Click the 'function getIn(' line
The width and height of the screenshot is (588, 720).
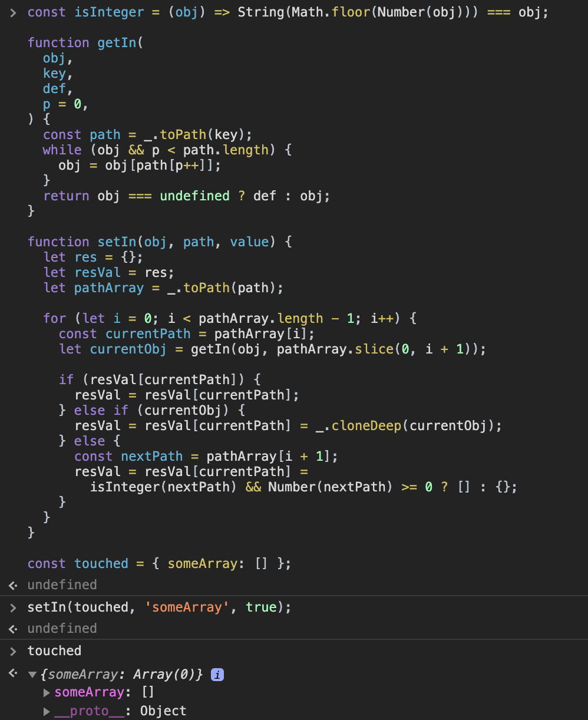pyautogui.click(x=85, y=42)
